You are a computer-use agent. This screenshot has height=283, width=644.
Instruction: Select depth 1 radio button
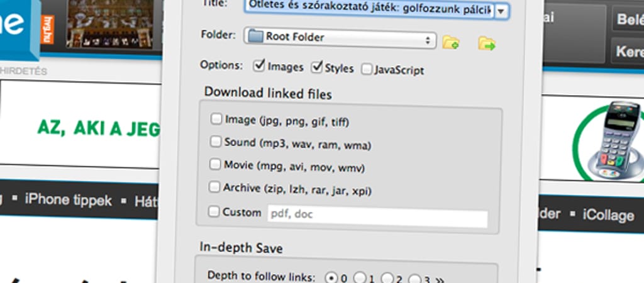[x=360, y=277]
